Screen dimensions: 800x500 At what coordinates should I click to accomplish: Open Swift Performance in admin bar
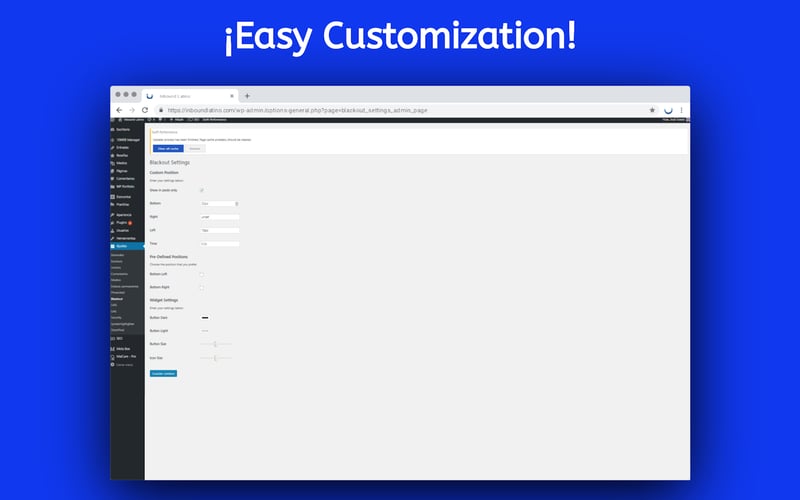pyautogui.click(x=212, y=120)
